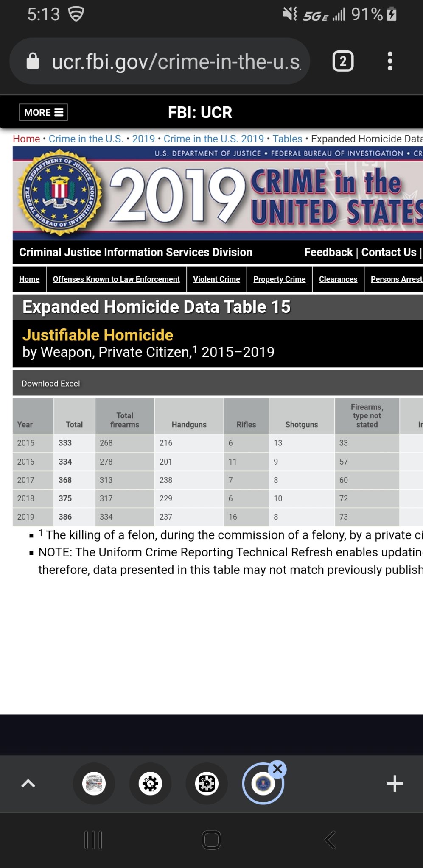The height and width of the screenshot is (868, 423).
Task: Select the active FBI tab thumbnail
Action: click(263, 784)
